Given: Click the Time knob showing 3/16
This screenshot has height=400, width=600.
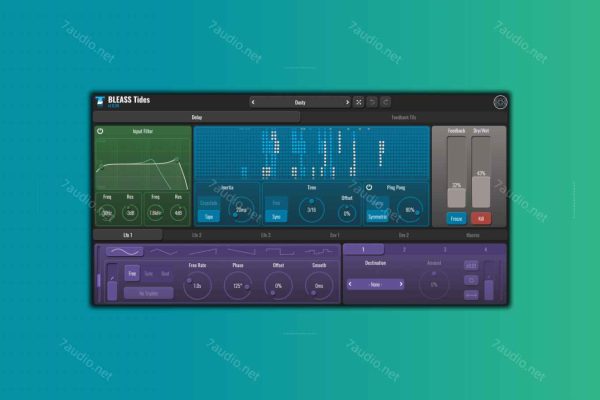Looking at the screenshot, I should [x=311, y=210].
